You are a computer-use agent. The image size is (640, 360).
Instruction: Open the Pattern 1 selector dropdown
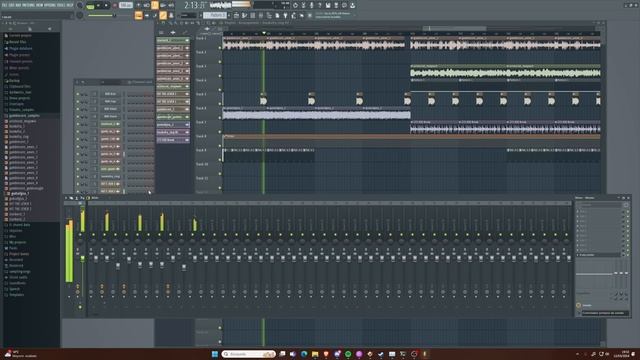[x=215, y=16]
